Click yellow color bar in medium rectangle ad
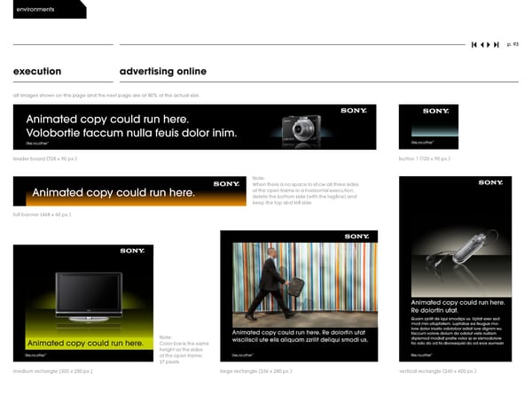This screenshot has width=532, height=403. (x=83, y=343)
